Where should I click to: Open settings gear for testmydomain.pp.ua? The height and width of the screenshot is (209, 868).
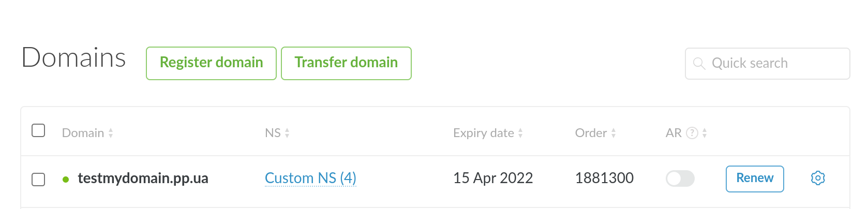818,178
